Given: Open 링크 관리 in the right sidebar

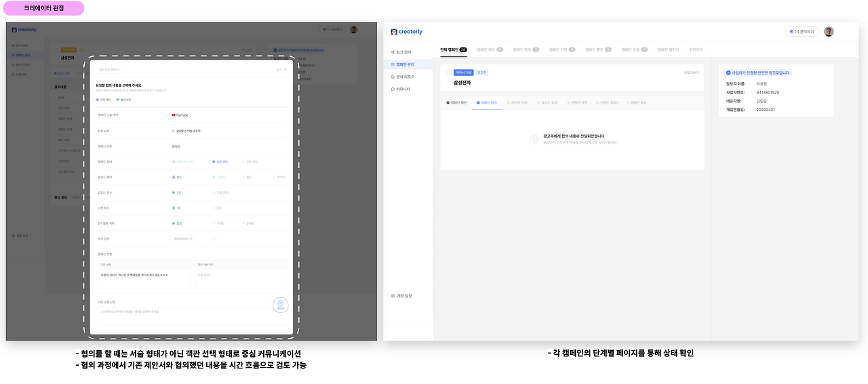Looking at the screenshot, I should [x=401, y=52].
